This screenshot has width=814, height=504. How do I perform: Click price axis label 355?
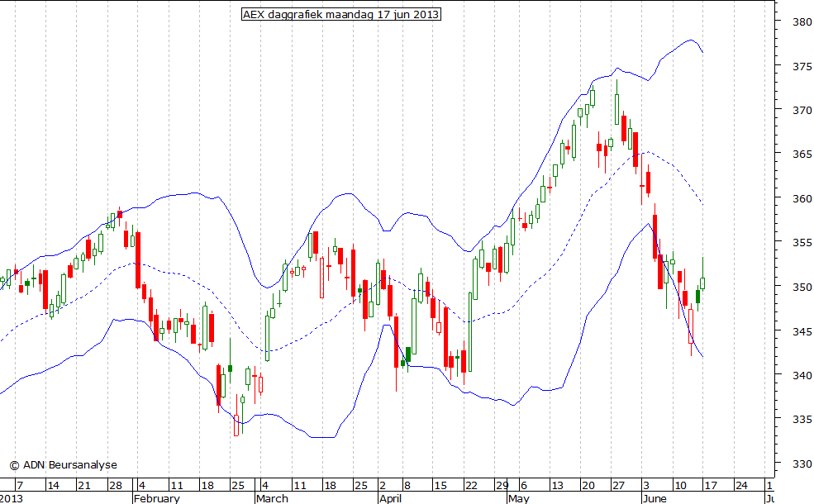pyautogui.click(x=802, y=242)
